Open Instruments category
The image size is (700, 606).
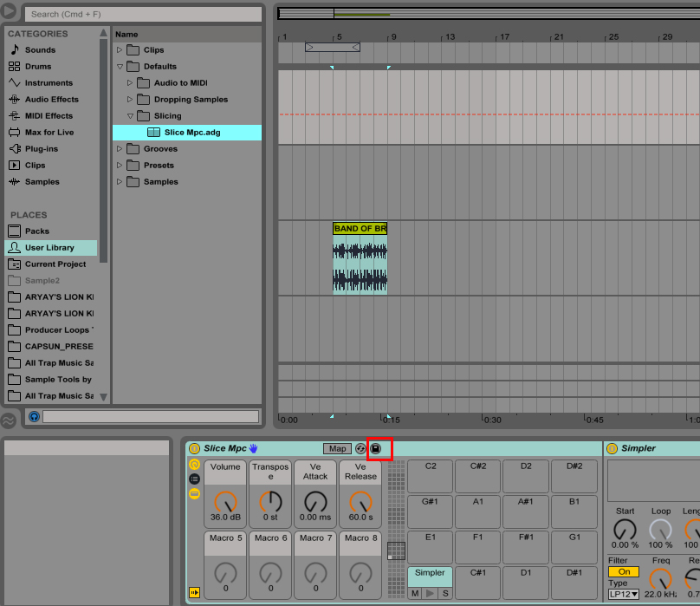point(49,82)
